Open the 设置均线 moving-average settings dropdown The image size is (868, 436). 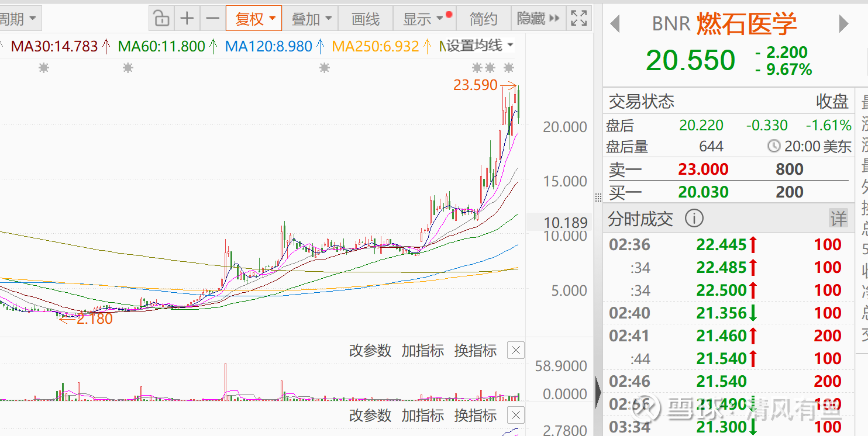click(x=480, y=46)
